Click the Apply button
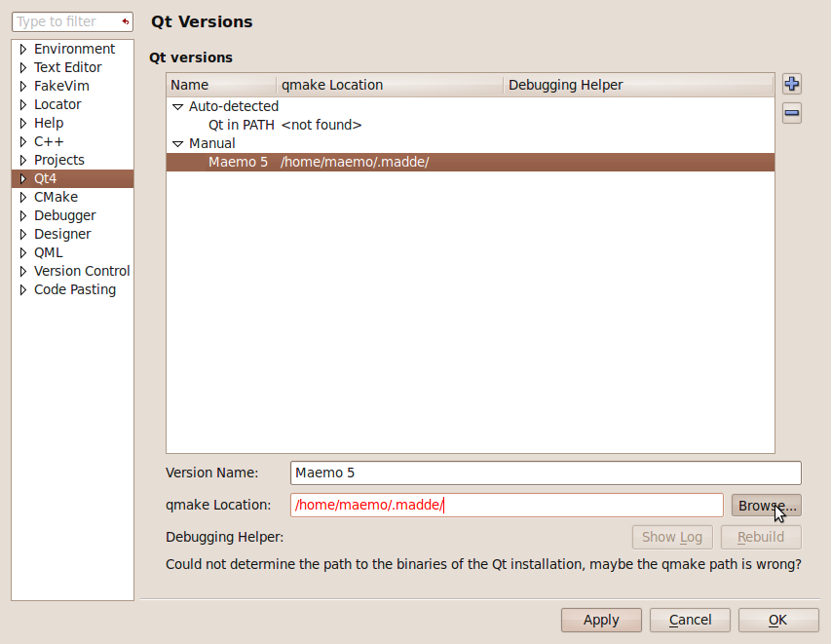Viewport: 831px width, 644px height. 601,620
